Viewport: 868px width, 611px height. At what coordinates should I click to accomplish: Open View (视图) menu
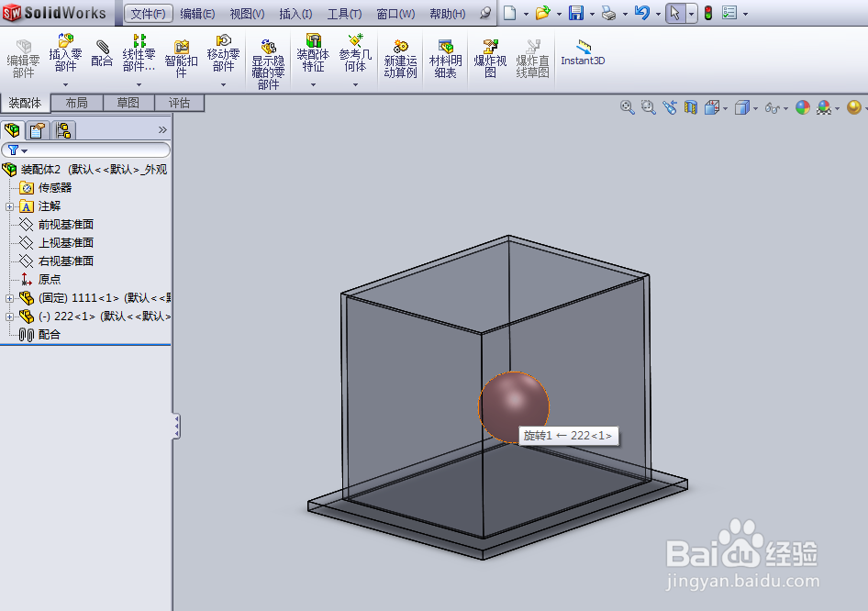coord(247,13)
